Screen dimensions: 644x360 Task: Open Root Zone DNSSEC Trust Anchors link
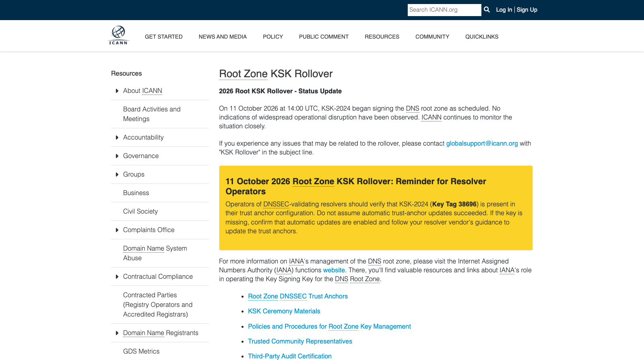(x=298, y=296)
